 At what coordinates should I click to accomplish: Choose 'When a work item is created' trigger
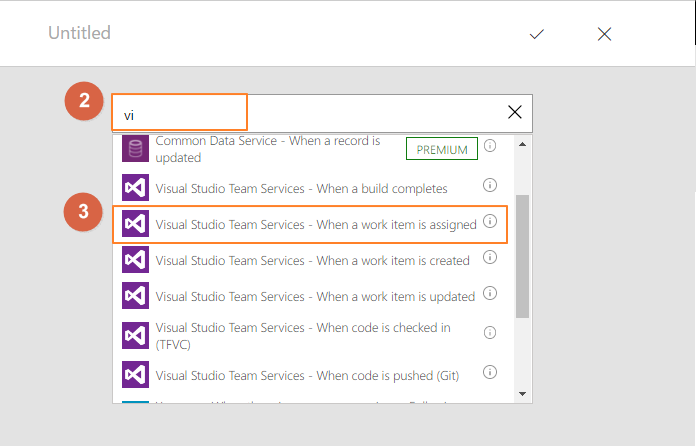312,261
